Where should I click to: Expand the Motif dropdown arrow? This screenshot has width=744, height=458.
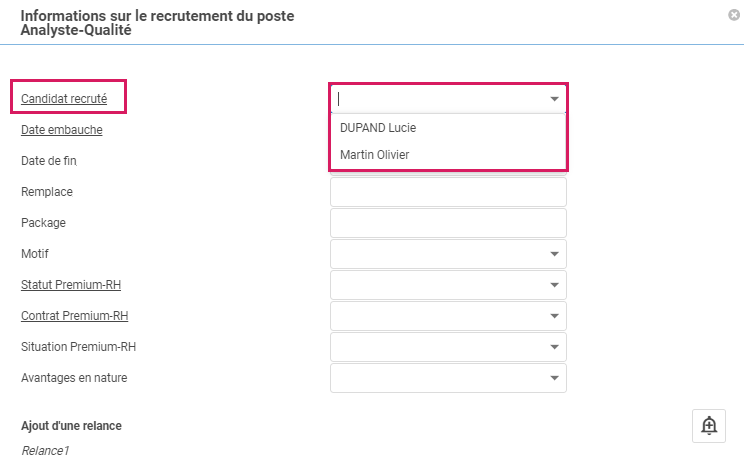pyautogui.click(x=554, y=254)
